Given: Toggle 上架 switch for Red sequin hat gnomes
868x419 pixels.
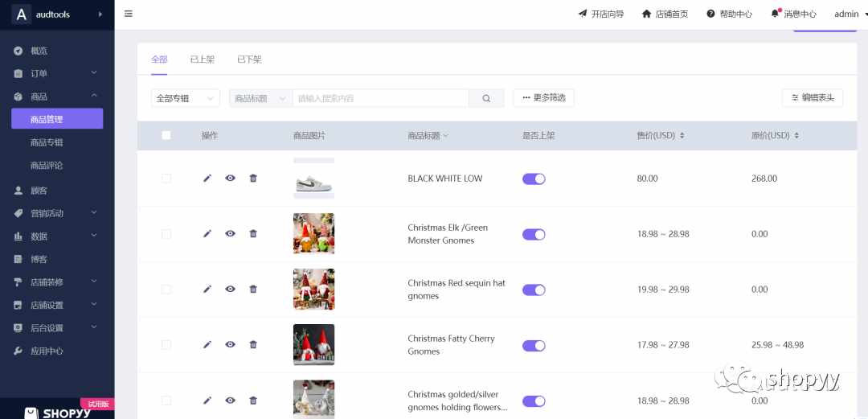Looking at the screenshot, I should [x=534, y=290].
